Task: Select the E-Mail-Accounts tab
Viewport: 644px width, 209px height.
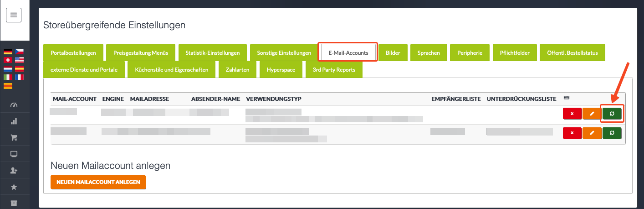Action: 348,52
